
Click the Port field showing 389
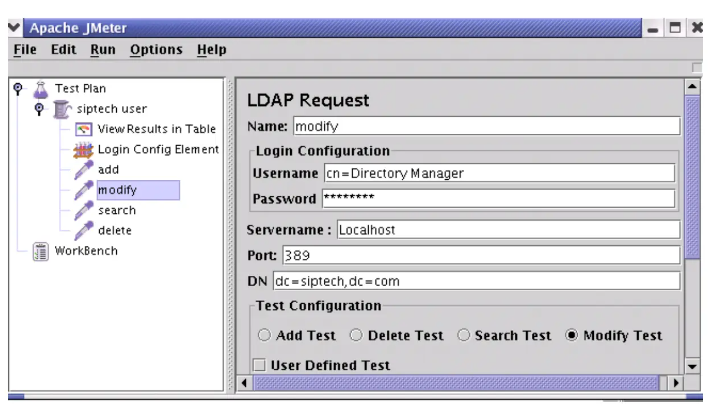tap(481, 255)
